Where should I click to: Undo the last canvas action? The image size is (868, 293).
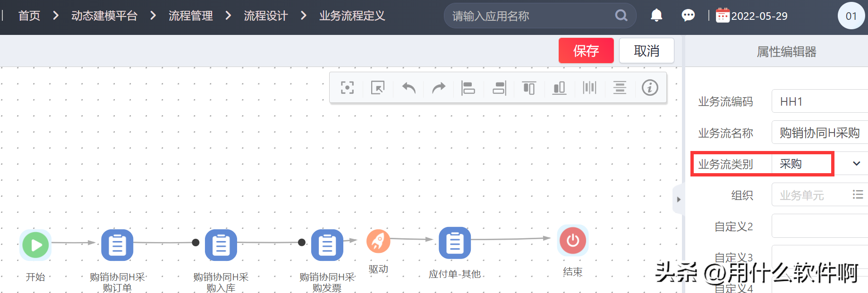tap(408, 88)
